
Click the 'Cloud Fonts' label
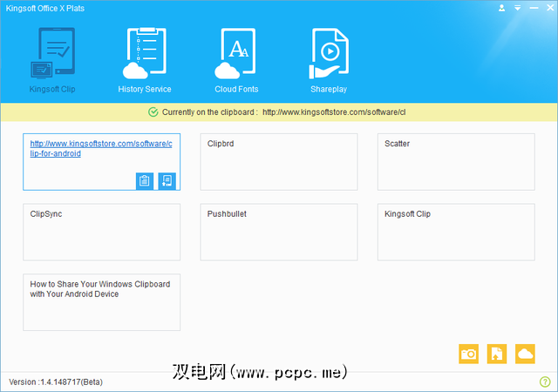pyautogui.click(x=236, y=89)
